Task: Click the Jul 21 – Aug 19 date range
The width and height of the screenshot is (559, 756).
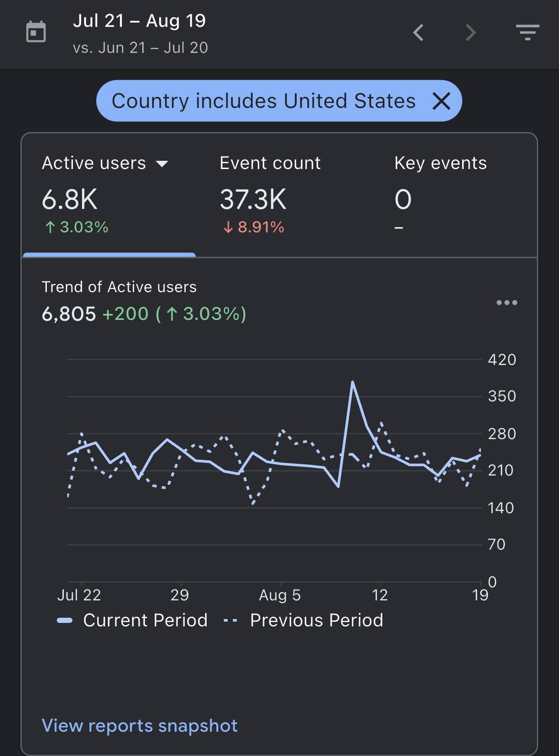Action: coord(139,21)
